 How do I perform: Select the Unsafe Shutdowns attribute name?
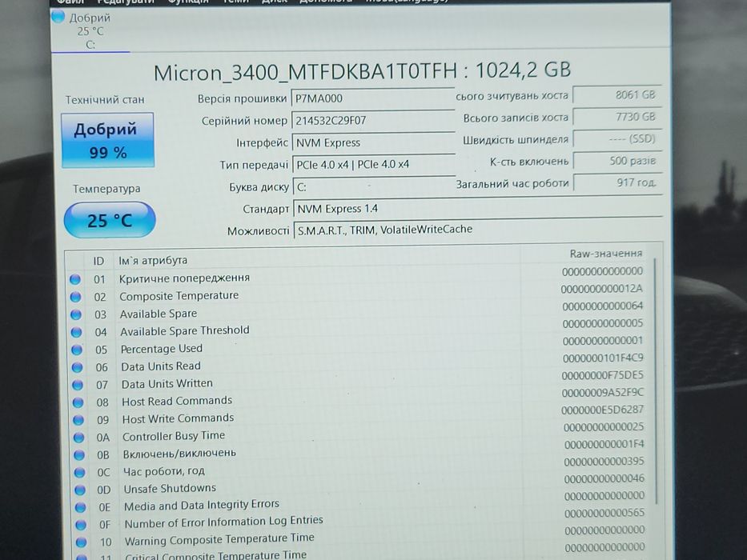[x=170, y=489]
